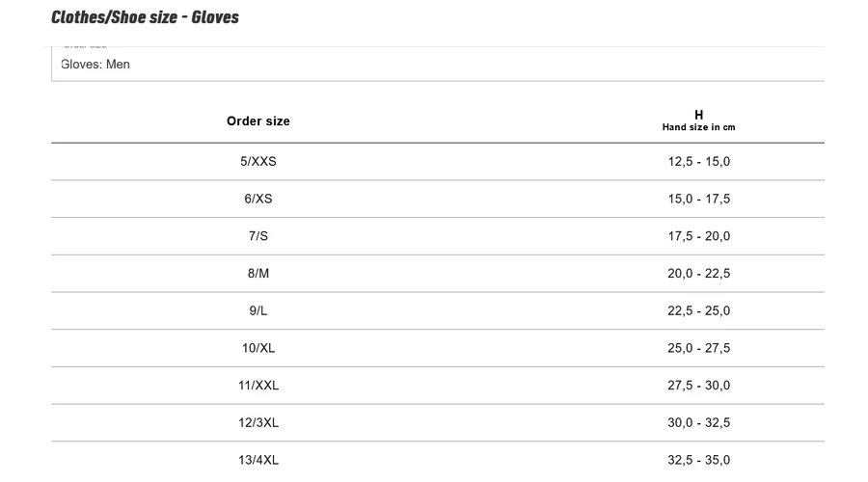Click the 12,5 - 15,0 hand size value
The width and height of the screenshot is (868, 482).
tap(698, 162)
